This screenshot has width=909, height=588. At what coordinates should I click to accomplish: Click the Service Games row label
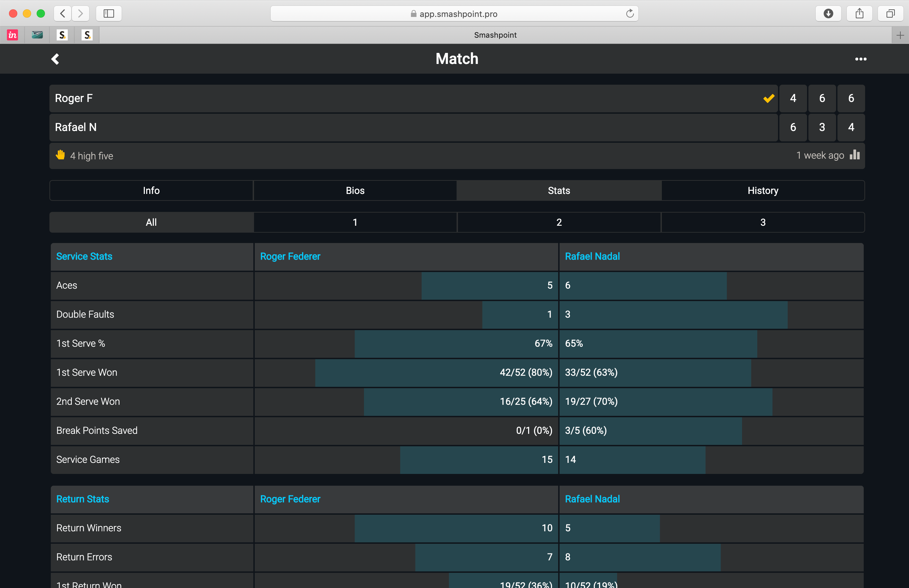[x=88, y=459]
